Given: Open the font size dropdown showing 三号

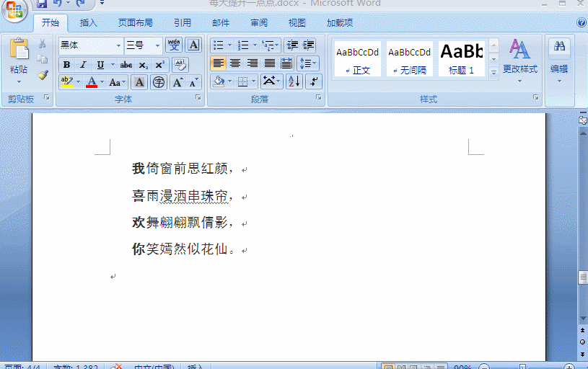Looking at the screenshot, I should tap(157, 45).
